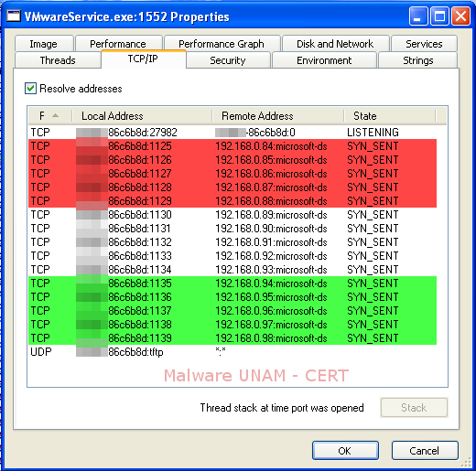Click the window icon in title bar

[x=14, y=16]
